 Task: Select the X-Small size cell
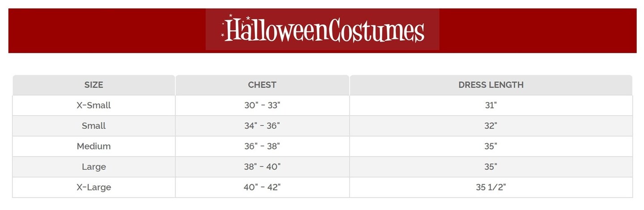point(93,106)
